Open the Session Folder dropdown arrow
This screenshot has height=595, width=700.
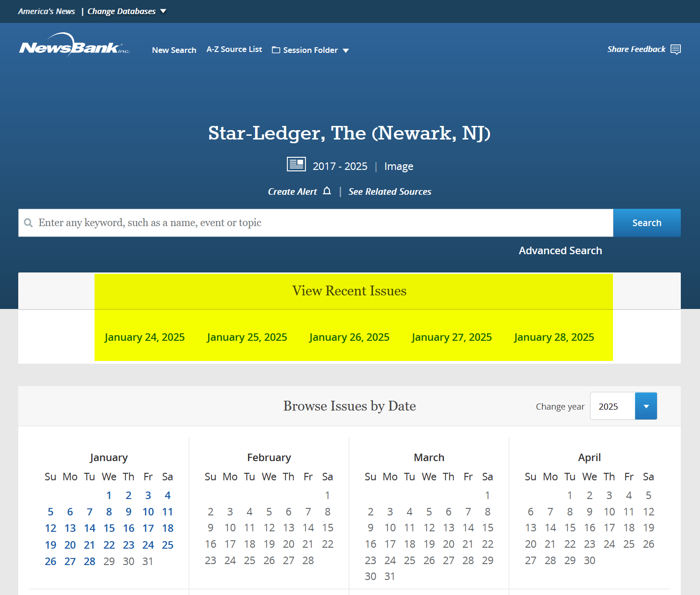346,51
